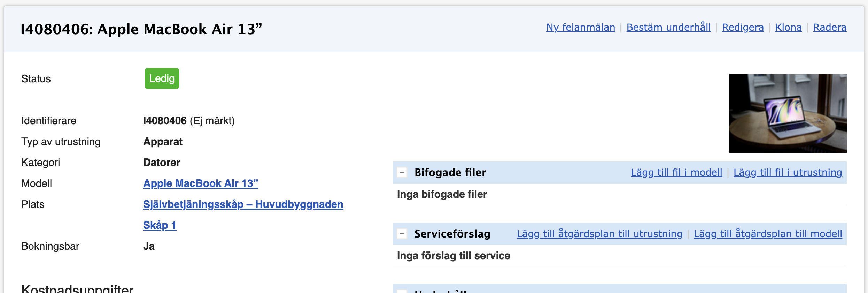Delete equipment via Radera link
This screenshot has width=868, height=293.
click(x=830, y=27)
